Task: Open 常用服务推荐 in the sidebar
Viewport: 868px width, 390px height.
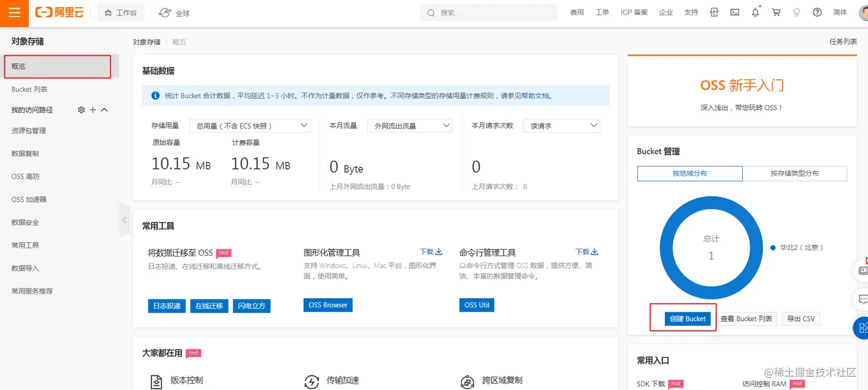Action: 32,291
